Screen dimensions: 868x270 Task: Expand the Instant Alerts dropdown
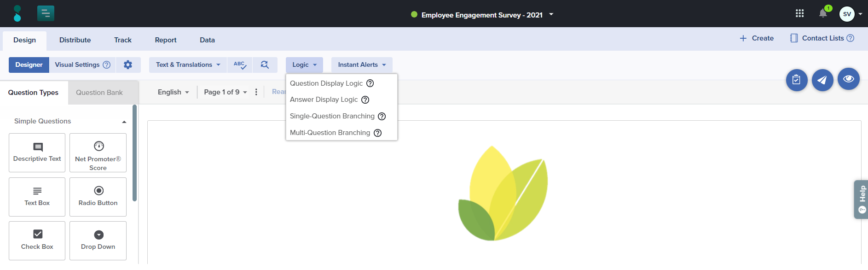362,65
